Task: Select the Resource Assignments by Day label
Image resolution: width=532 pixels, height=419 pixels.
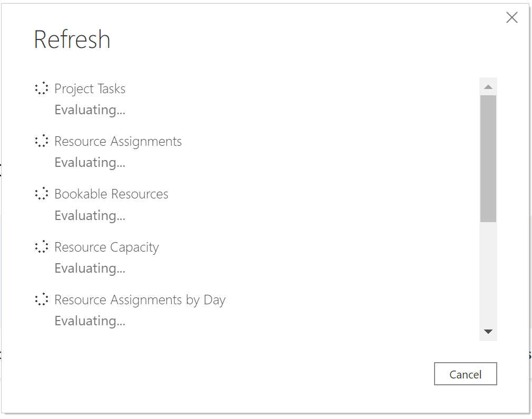Action: (x=140, y=300)
